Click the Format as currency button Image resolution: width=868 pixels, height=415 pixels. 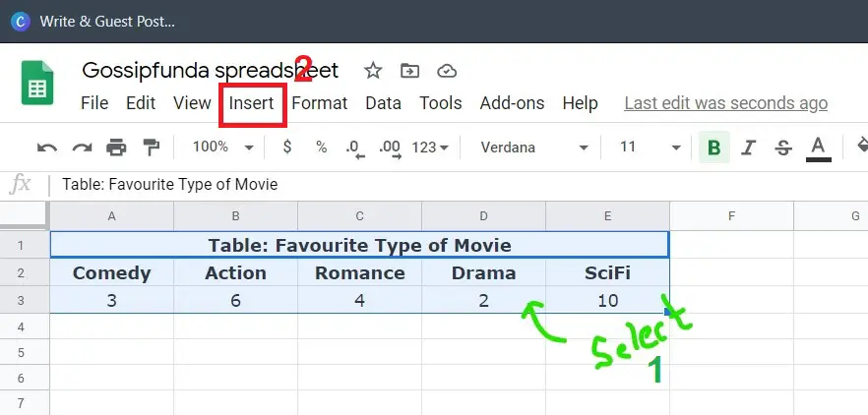pos(286,148)
